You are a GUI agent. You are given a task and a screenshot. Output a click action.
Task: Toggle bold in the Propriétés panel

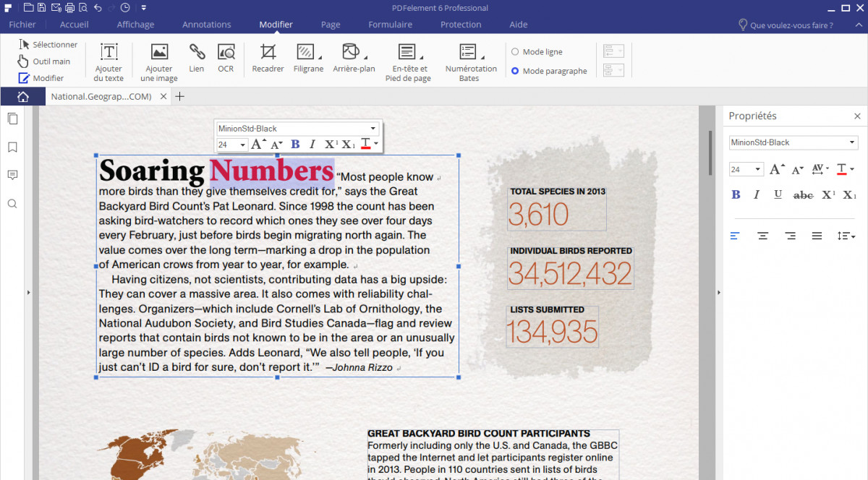[x=736, y=194]
